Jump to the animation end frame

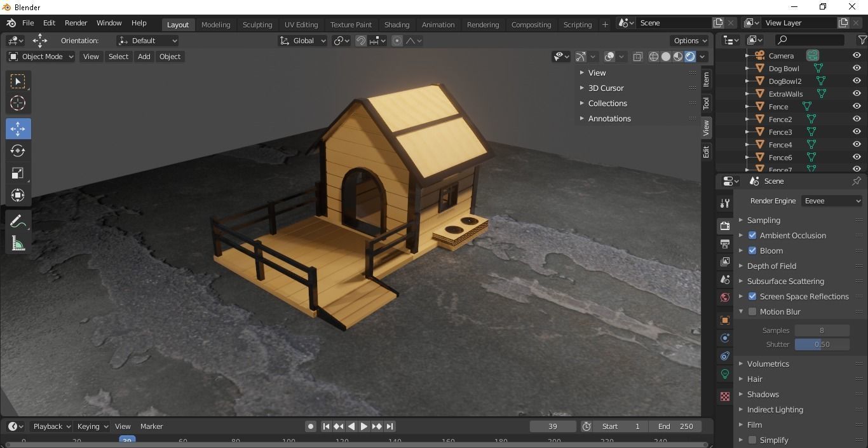pos(390,426)
